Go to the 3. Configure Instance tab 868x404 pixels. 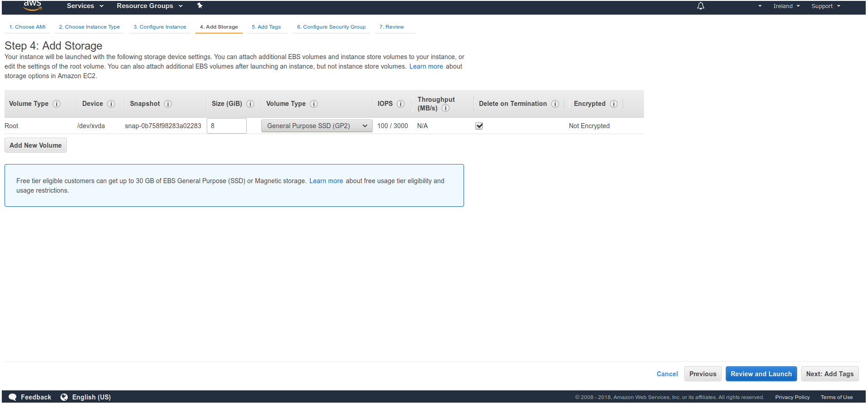(x=160, y=27)
